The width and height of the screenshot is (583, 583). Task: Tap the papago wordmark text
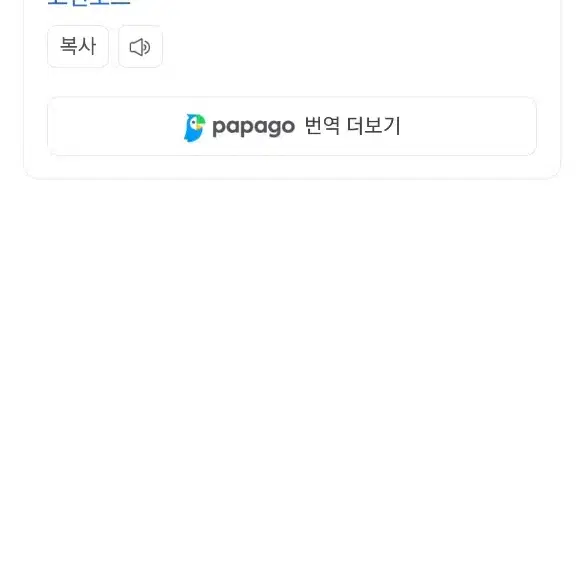254,128
